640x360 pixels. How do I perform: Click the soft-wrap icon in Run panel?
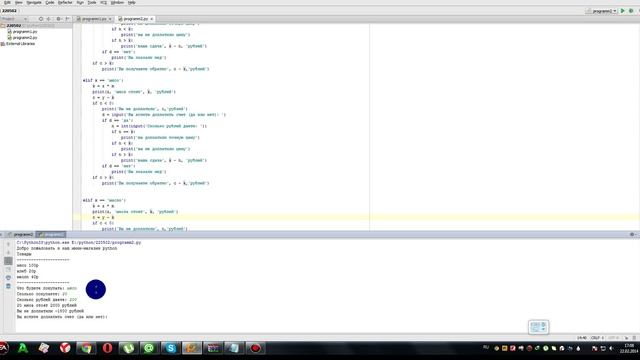(x=8, y=269)
